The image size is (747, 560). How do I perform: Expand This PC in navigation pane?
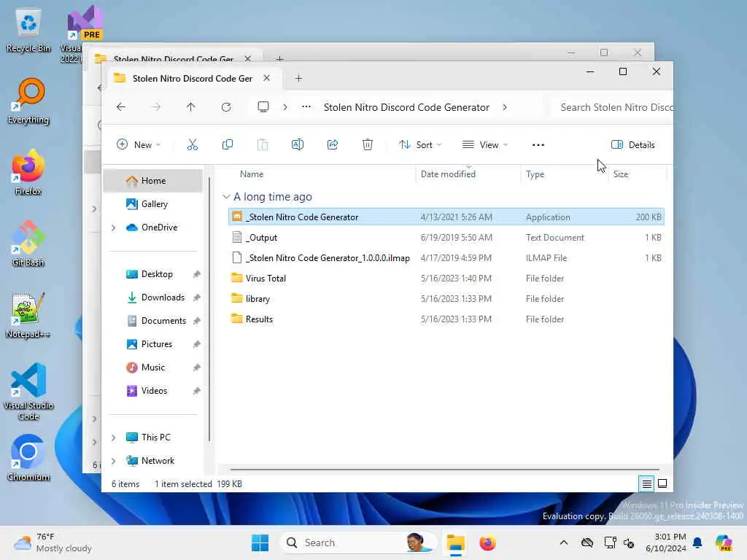pyautogui.click(x=113, y=437)
